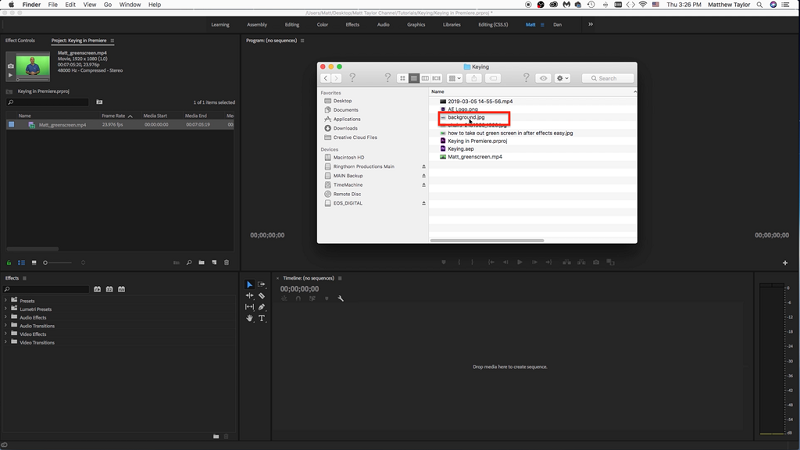The width and height of the screenshot is (800, 450).
Task: Expand the Audio Transitions folder
Action: point(6,325)
